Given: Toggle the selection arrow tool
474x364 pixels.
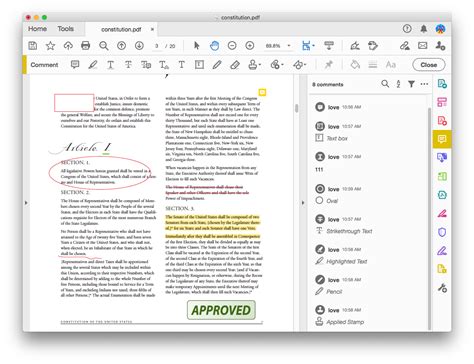Looking at the screenshot, I should 197,45.
